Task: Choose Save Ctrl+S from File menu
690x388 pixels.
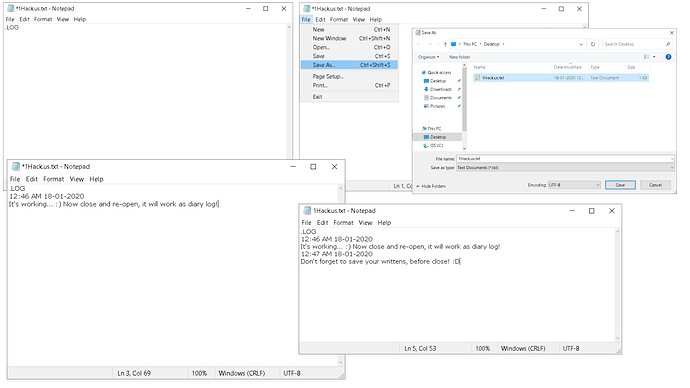Action: click(x=349, y=56)
